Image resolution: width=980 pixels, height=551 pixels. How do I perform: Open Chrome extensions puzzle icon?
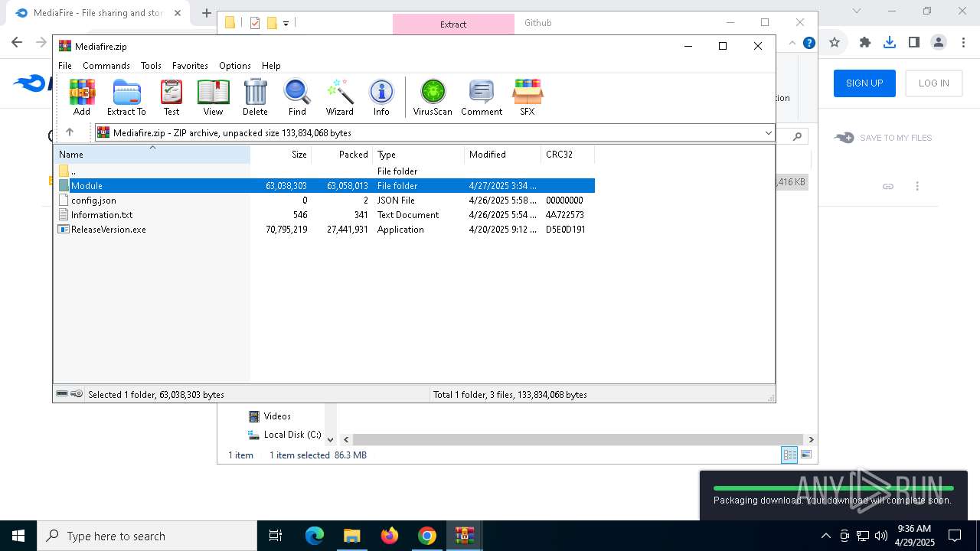865,43
